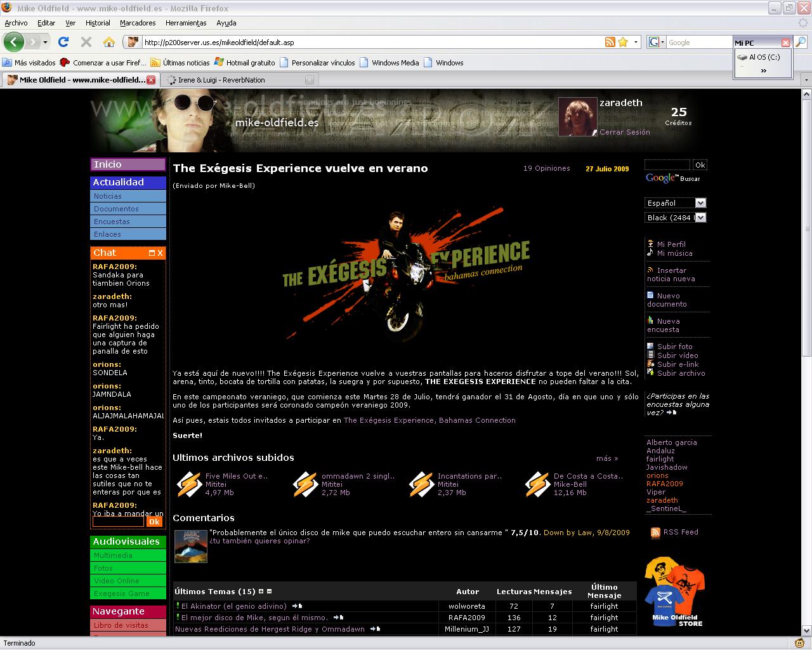This screenshot has width=812, height=650.
Task: Open the Hotmail gratuito bookmark
Action: click(x=245, y=63)
